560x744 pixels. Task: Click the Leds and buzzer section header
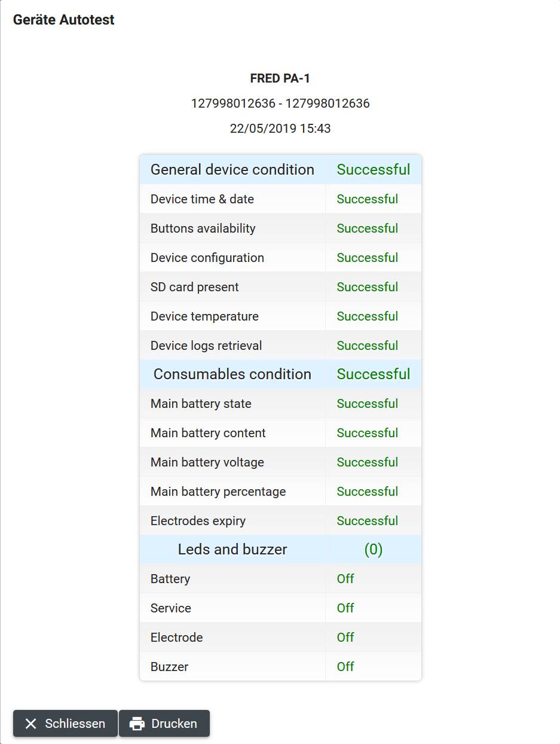[x=280, y=549]
